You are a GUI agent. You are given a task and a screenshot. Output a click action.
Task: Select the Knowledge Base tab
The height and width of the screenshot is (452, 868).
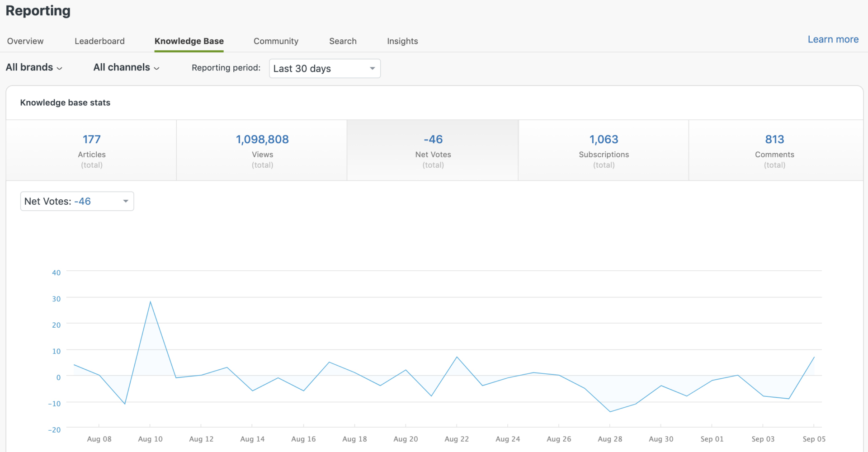(x=189, y=41)
